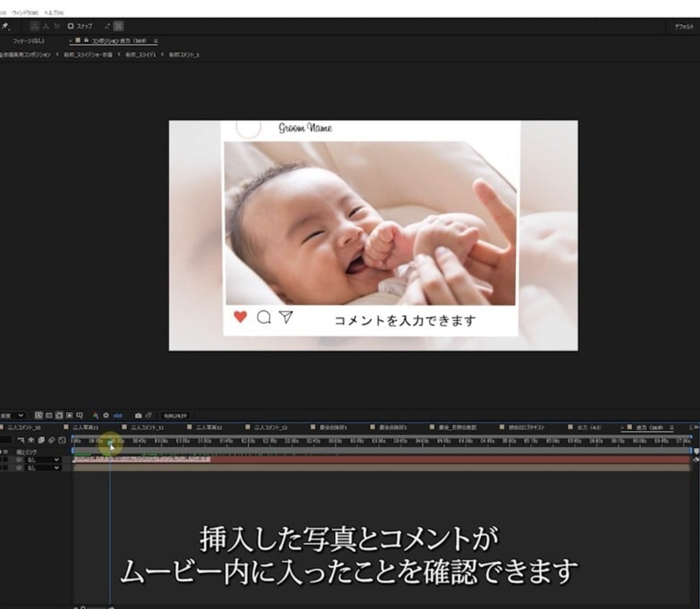Switch to the 二人コメント_12 timeline tab
Screen dimensions: 700x609
click(271, 427)
